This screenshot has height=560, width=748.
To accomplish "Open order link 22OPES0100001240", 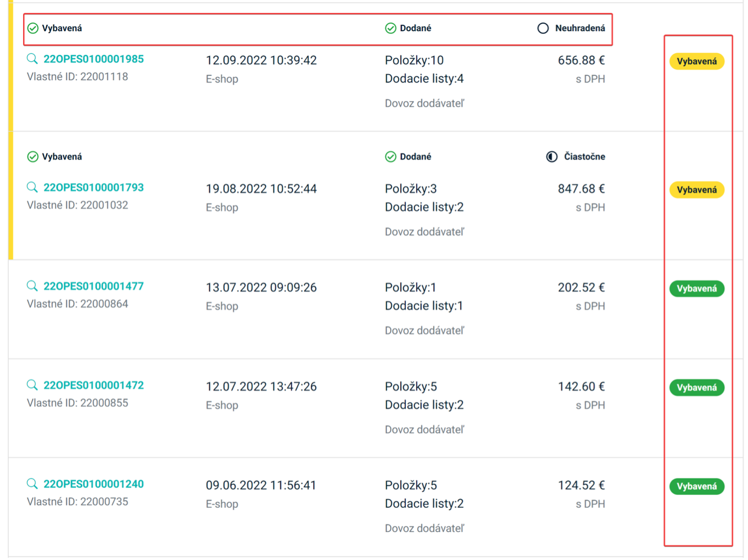I will (94, 484).
